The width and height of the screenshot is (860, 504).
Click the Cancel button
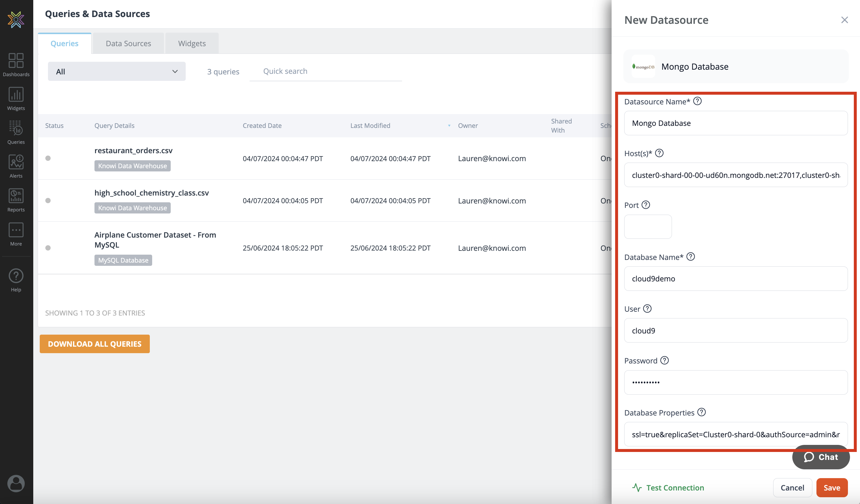tap(792, 488)
